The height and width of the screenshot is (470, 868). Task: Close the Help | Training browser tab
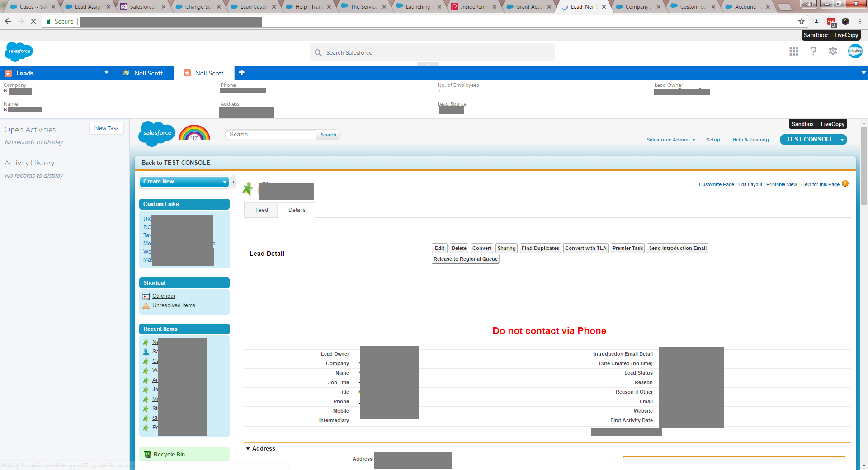tap(329, 7)
